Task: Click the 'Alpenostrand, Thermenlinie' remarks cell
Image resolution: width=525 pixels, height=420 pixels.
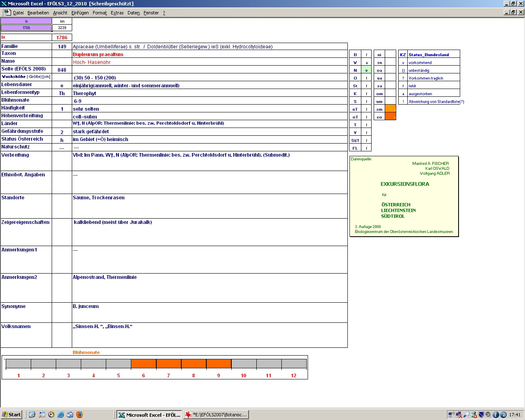Action: 210,288
